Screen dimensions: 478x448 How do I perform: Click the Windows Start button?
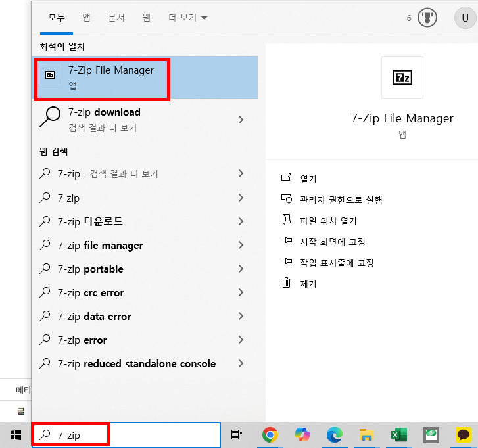pyautogui.click(x=16, y=435)
